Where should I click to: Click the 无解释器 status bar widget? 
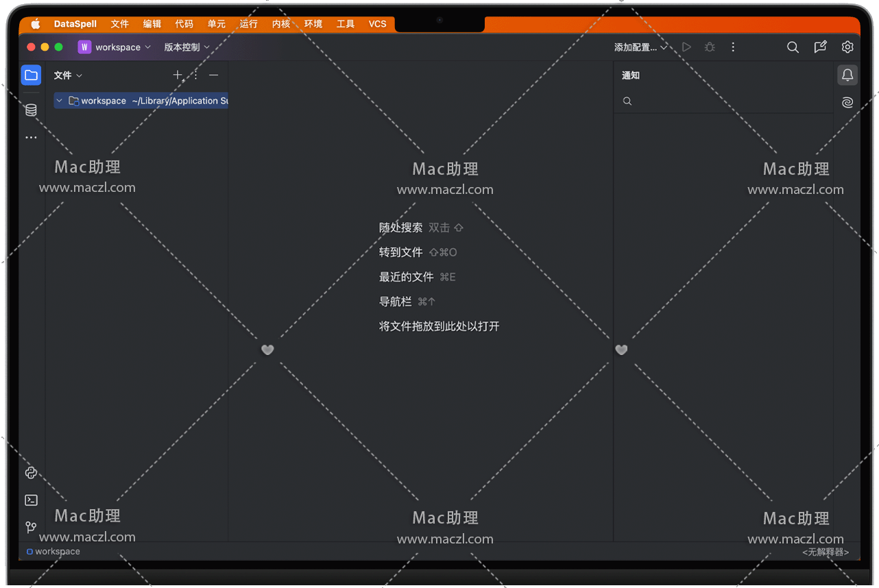826,552
